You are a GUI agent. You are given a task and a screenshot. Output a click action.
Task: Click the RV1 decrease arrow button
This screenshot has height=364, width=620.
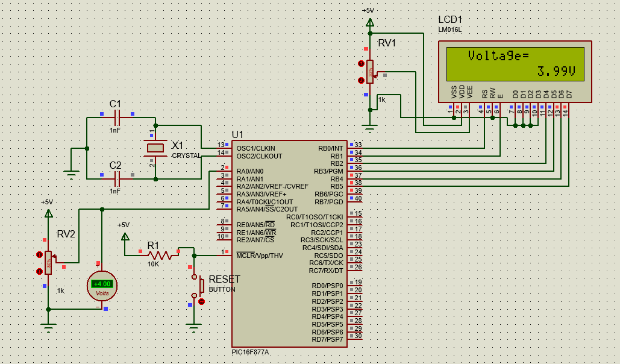pos(361,80)
